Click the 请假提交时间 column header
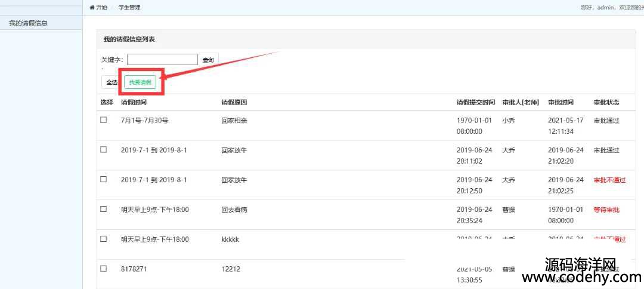The image size is (644, 289). tap(475, 102)
